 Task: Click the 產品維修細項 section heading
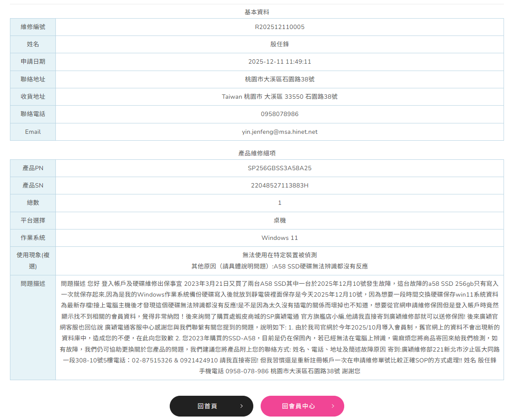click(257, 153)
